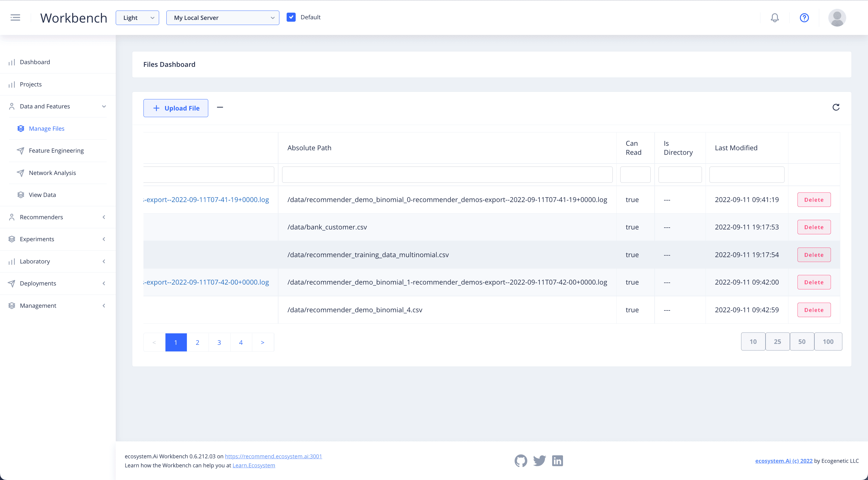Open Network Analysis in sidebar

click(x=52, y=173)
